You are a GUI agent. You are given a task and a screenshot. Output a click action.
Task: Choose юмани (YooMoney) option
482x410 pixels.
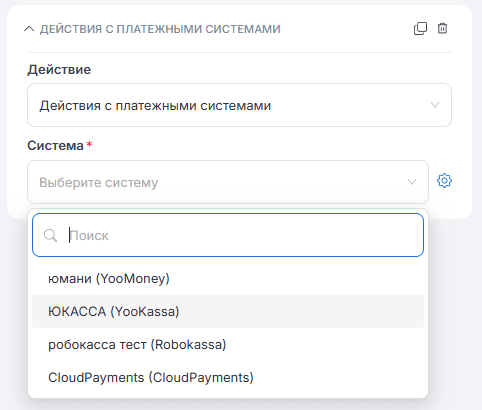click(x=228, y=278)
